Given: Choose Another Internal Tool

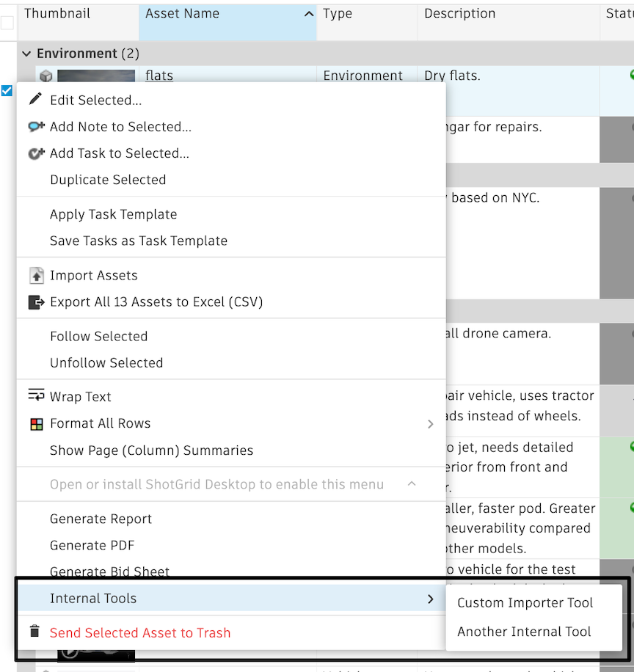Looking at the screenshot, I should tap(524, 632).
